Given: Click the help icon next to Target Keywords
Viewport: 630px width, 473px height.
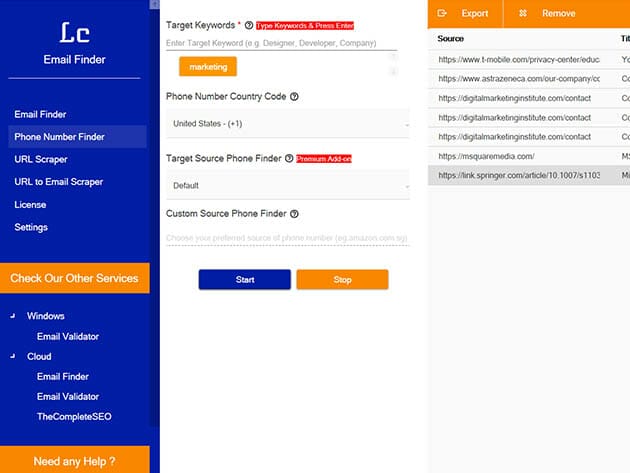Looking at the screenshot, I should (x=249, y=24).
